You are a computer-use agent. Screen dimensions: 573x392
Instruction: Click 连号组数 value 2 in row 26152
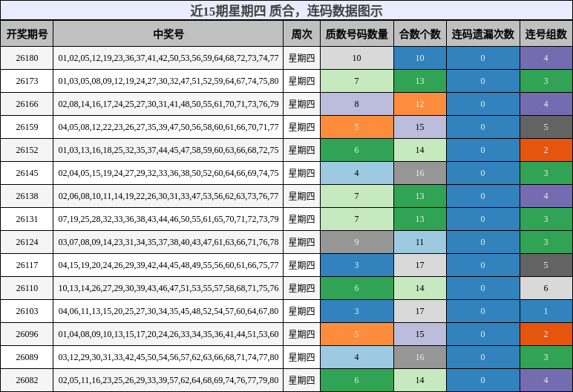[546, 150]
